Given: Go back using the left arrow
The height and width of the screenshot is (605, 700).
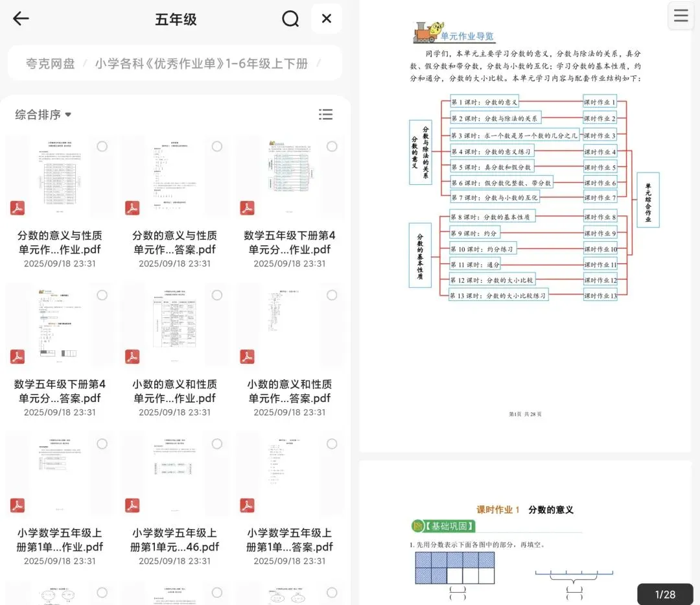Looking at the screenshot, I should tap(21, 19).
